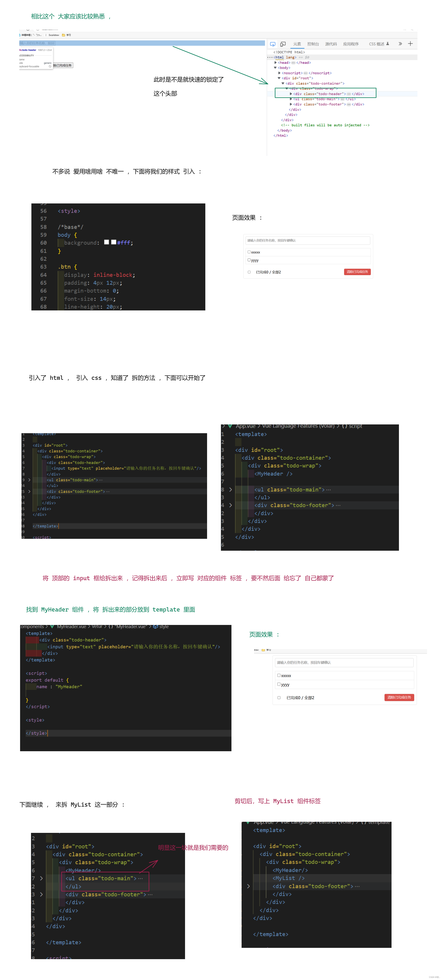Click 清除已完成任务 in the preview beside MyHeader.vue

[399, 697]
